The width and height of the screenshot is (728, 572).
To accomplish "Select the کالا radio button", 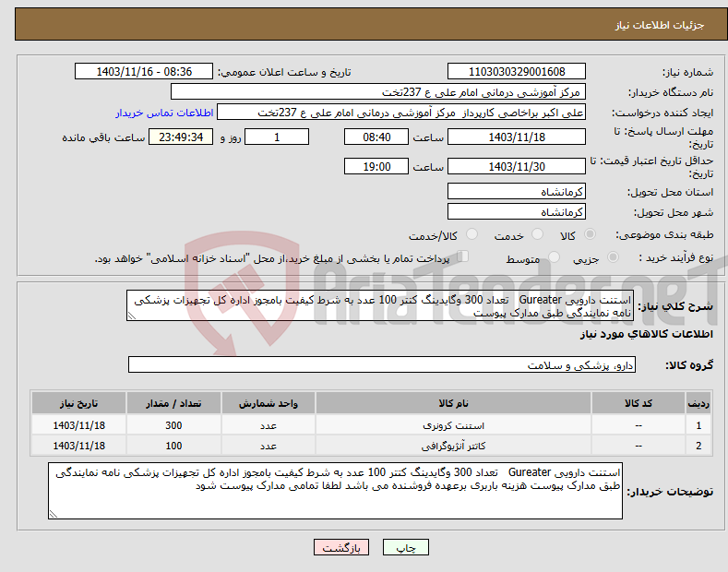I will pyautogui.click(x=590, y=234).
